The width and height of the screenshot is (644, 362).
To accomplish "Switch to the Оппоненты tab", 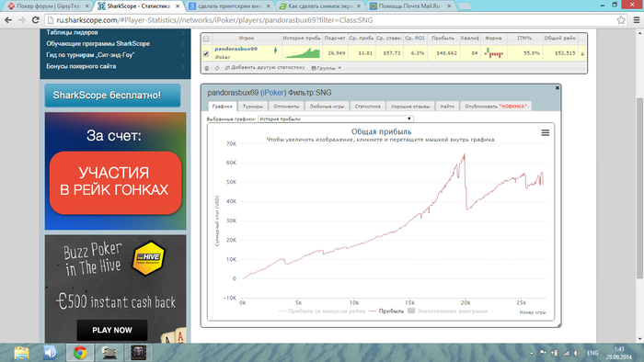I will [x=286, y=107].
